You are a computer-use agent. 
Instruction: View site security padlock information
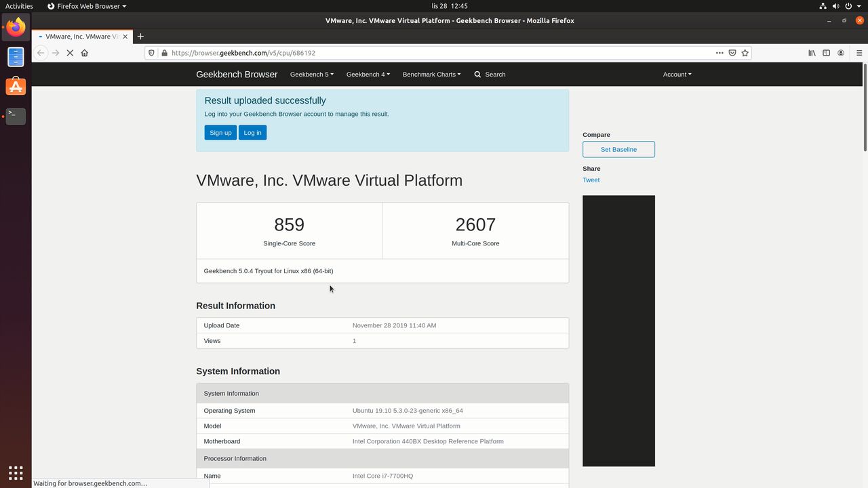pyautogui.click(x=164, y=53)
